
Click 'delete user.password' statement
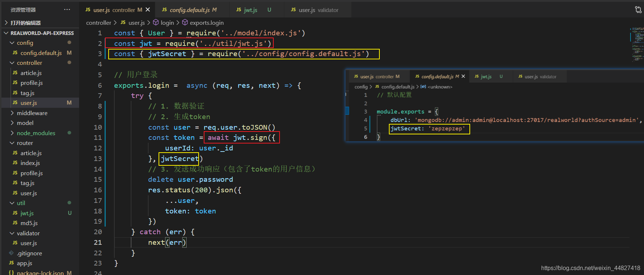[190, 179]
